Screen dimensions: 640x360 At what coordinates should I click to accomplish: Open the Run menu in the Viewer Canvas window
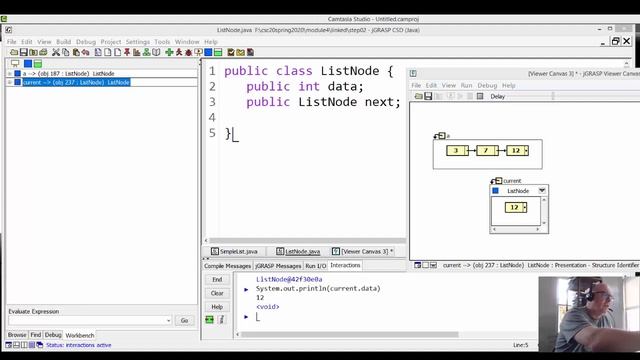point(466,85)
